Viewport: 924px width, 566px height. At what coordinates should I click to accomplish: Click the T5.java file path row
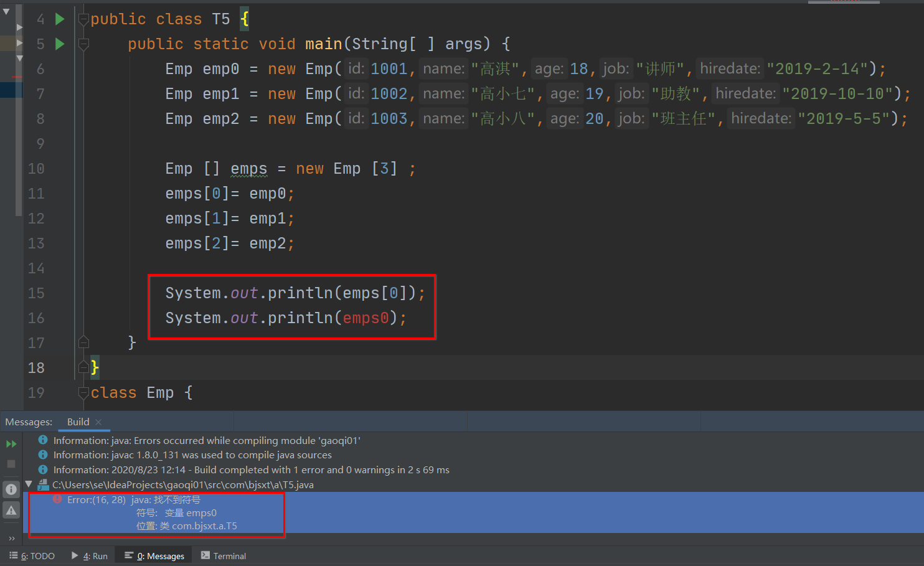pos(183,484)
